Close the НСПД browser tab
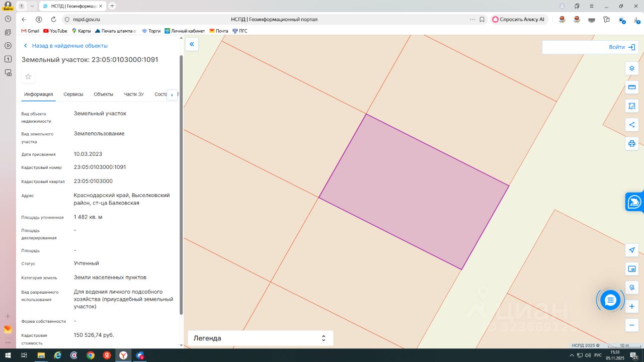Image resolution: width=644 pixels, height=362 pixels. [101, 6]
